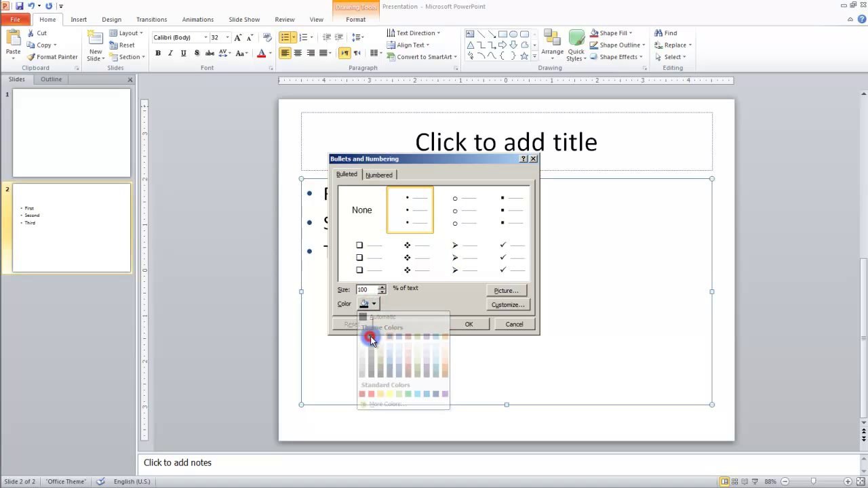Open Columns options
Screen dimensions: 868x488
click(x=374, y=53)
